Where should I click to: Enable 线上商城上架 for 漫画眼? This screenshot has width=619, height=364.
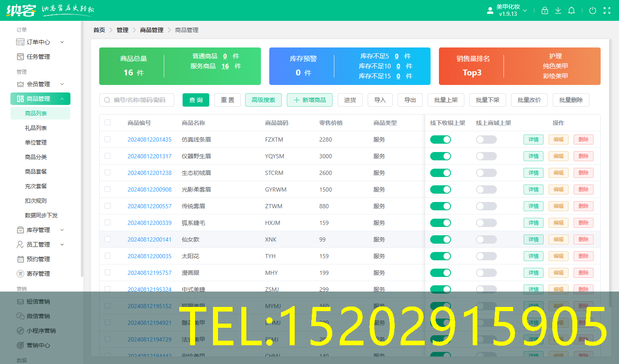(486, 273)
